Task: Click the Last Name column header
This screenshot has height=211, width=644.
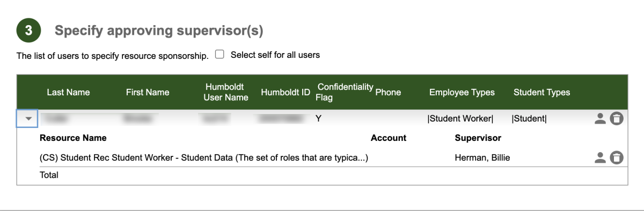Action: (x=68, y=92)
